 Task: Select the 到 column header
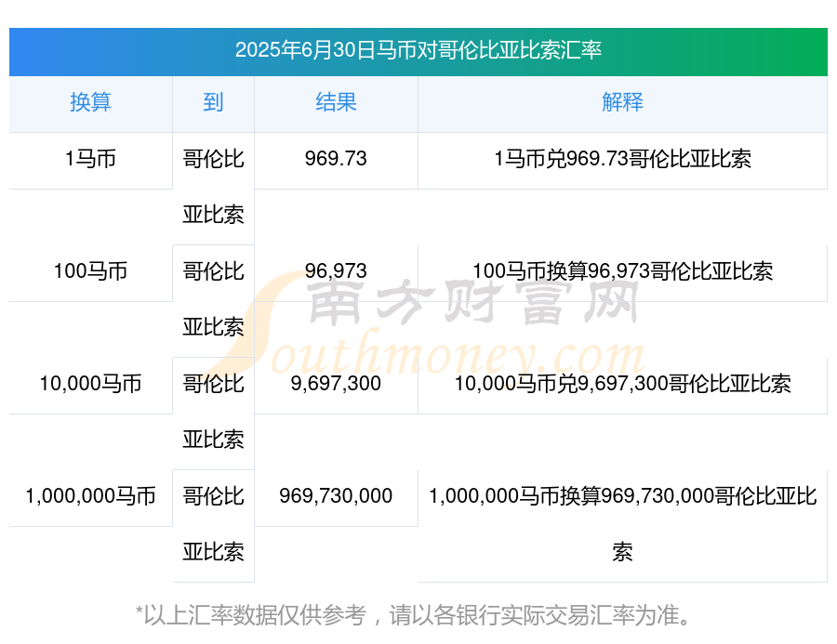pyautogui.click(x=213, y=102)
